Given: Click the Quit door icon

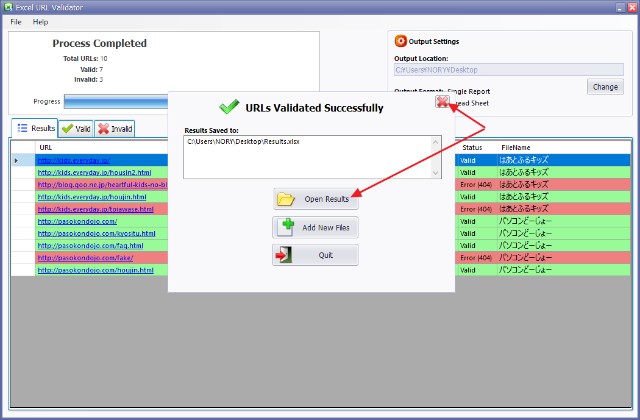Looking at the screenshot, I should point(286,255).
